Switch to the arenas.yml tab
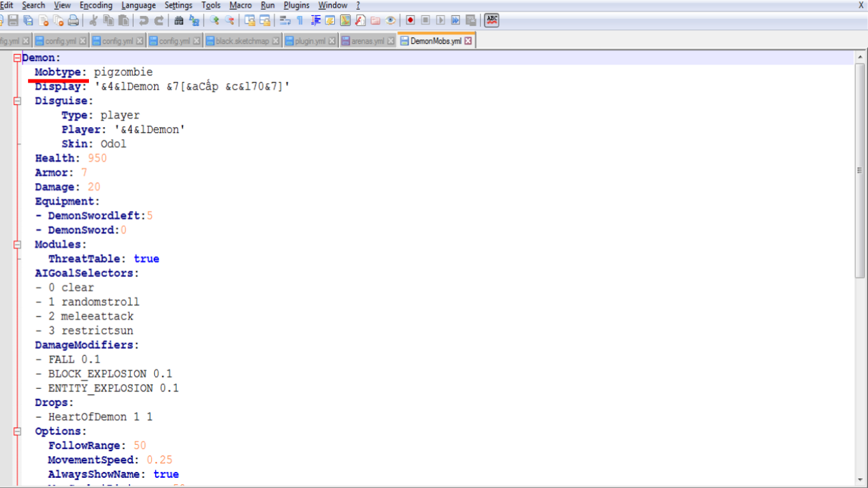Screen dimensions: 868x488 pos(367,41)
